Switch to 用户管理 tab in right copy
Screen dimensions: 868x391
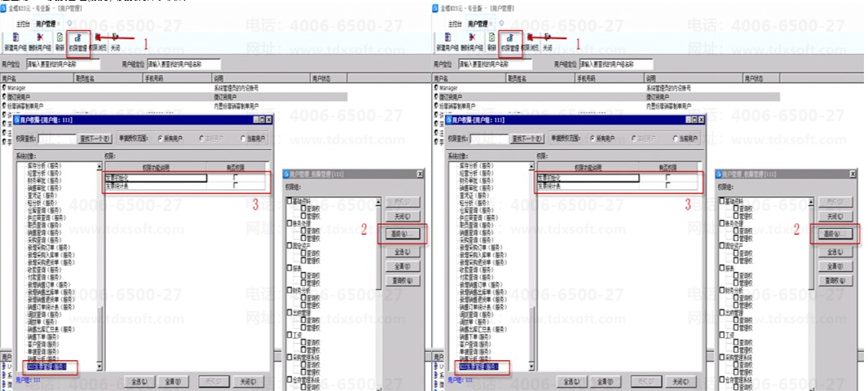[478, 24]
